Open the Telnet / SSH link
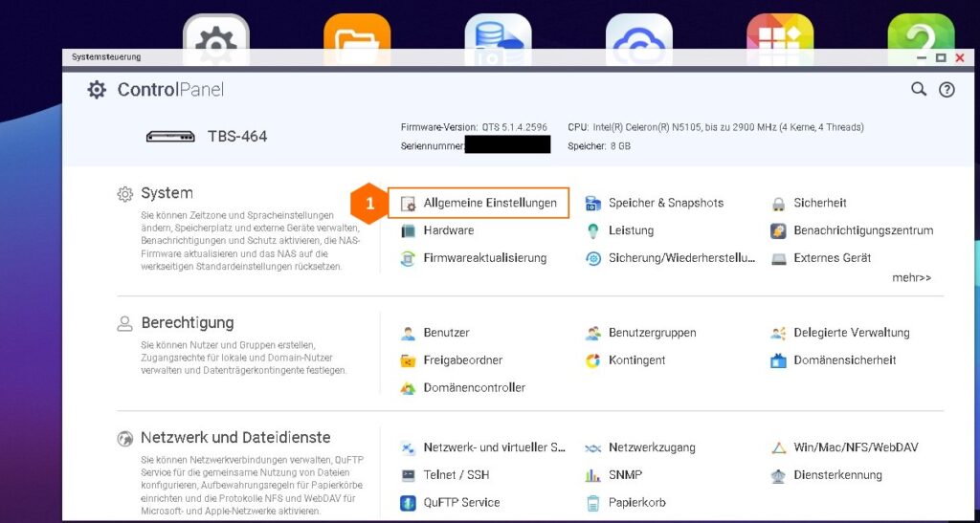Viewport: 980px width, 523px height. [457, 475]
